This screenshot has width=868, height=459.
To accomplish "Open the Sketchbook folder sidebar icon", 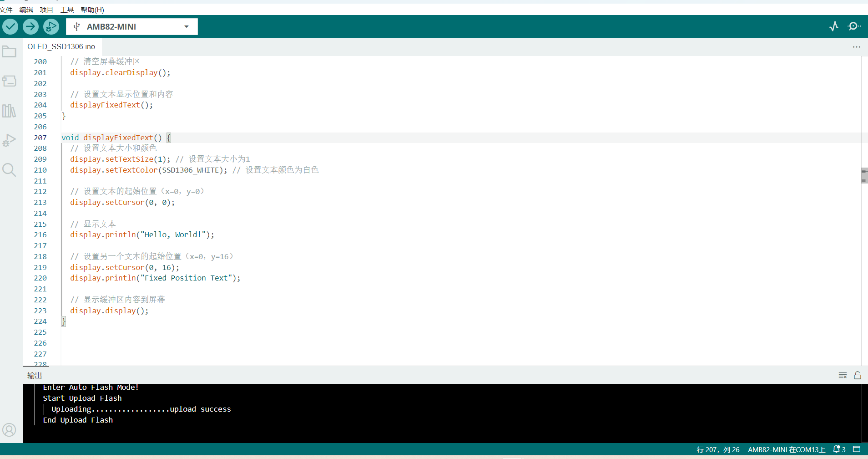I will [x=9, y=51].
